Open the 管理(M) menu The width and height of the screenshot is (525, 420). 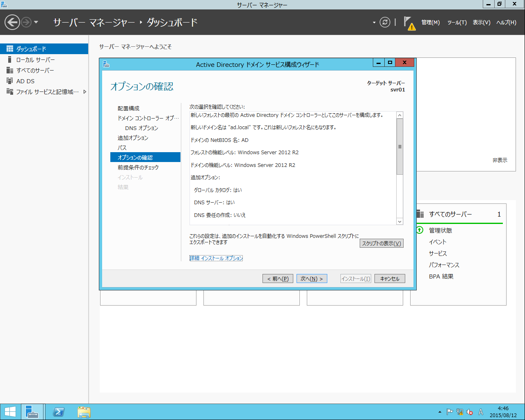click(x=431, y=23)
